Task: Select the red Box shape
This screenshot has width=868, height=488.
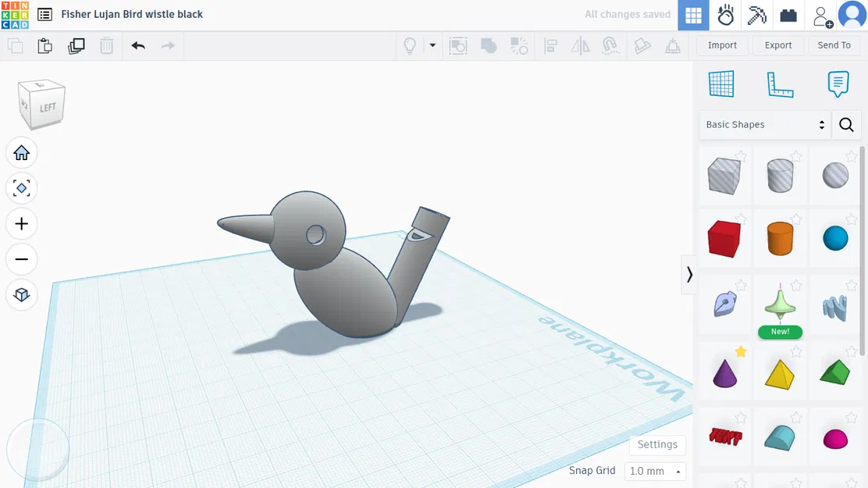Action: (724, 239)
